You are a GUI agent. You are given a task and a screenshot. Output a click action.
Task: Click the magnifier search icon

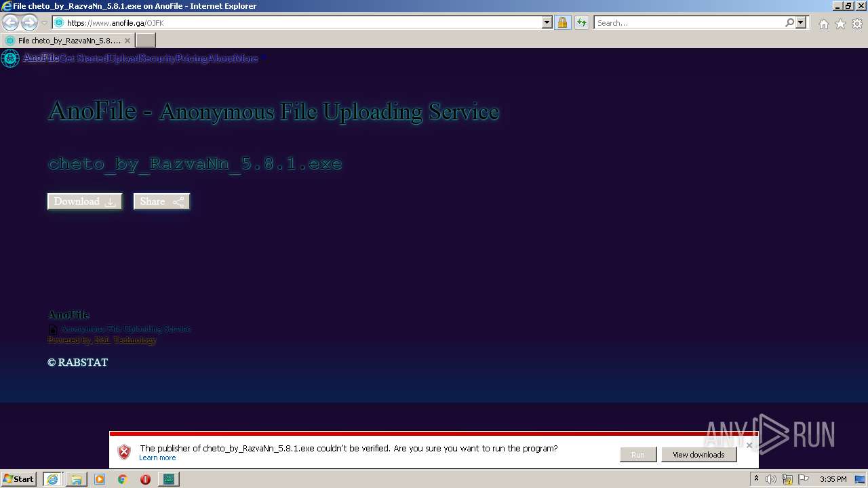pyautogui.click(x=789, y=23)
